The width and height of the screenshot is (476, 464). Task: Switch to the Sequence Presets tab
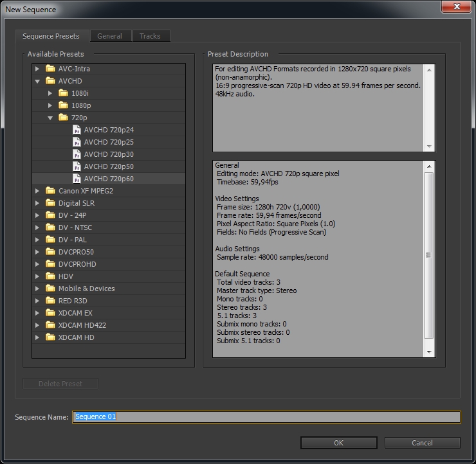[x=51, y=36]
